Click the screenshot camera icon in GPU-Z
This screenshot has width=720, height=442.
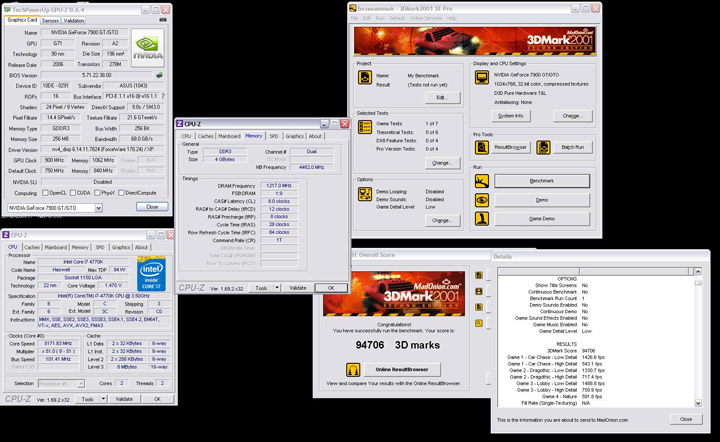pos(163,20)
